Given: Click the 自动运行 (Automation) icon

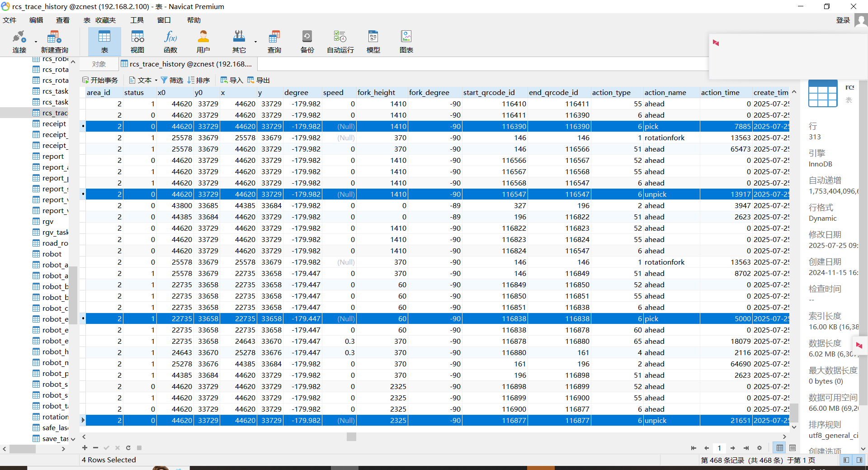Looking at the screenshot, I should 340,42.
